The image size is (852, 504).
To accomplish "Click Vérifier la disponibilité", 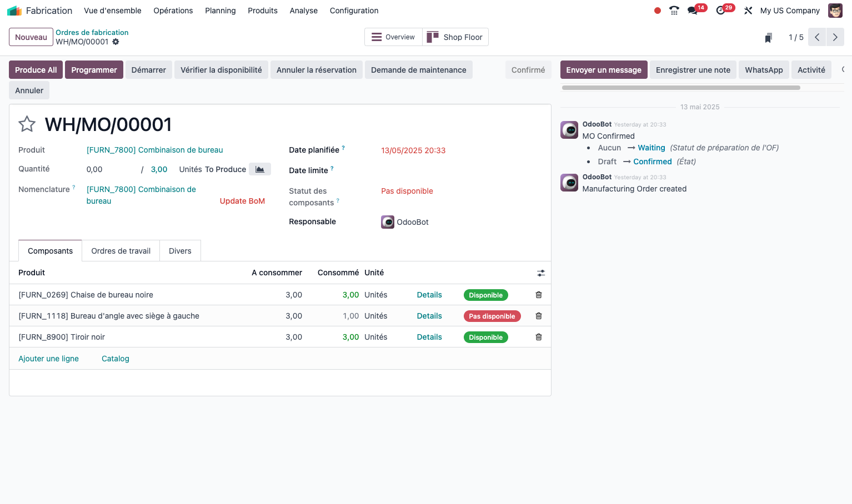I will click(221, 70).
